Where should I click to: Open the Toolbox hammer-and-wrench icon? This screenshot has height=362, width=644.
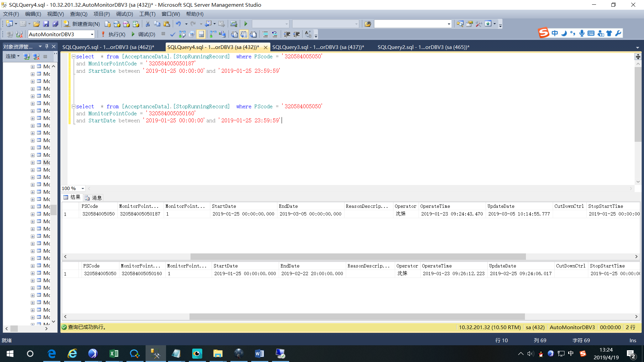[479, 24]
